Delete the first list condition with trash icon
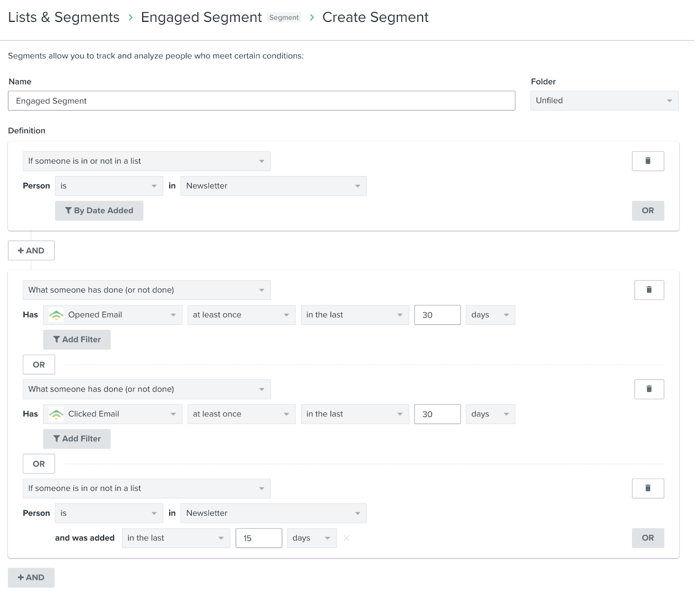700x600 pixels. (647, 161)
